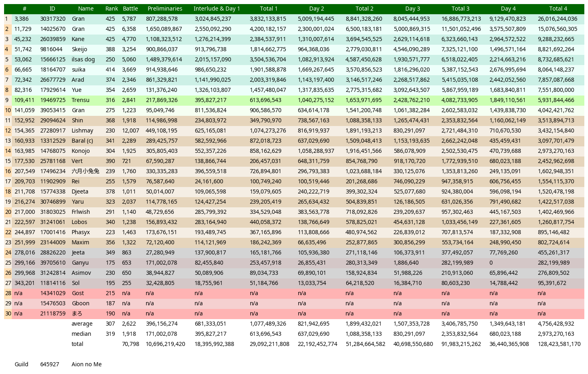Select ID 39053415
The height and width of the screenshot is (374, 588).
[x=53, y=110]
